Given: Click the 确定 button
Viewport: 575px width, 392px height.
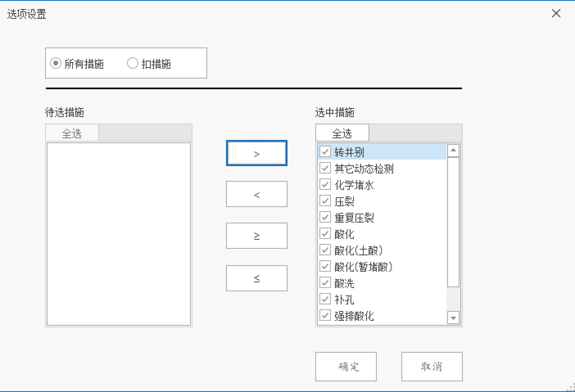Looking at the screenshot, I should [x=346, y=367].
